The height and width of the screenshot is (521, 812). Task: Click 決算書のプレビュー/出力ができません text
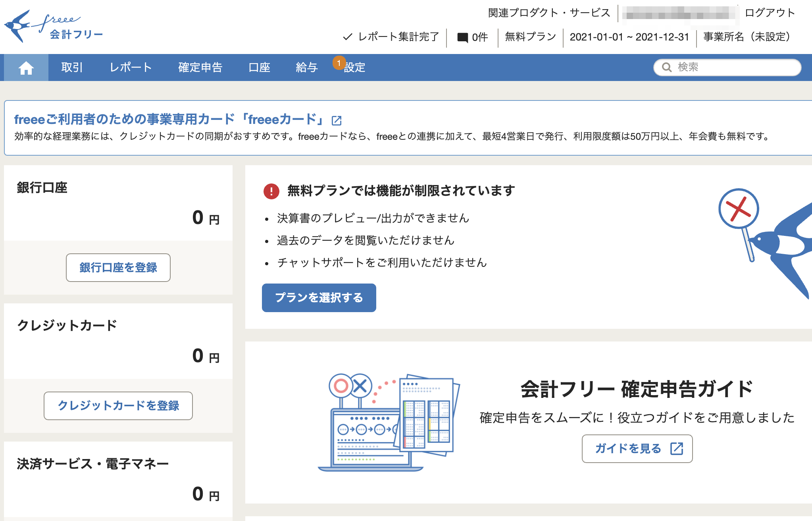pos(373,218)
